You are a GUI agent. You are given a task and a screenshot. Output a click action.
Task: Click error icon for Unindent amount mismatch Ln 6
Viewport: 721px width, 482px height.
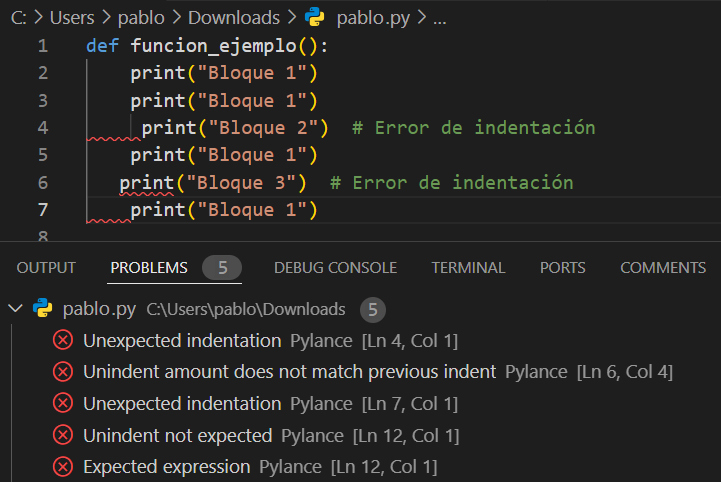(63, 372)
